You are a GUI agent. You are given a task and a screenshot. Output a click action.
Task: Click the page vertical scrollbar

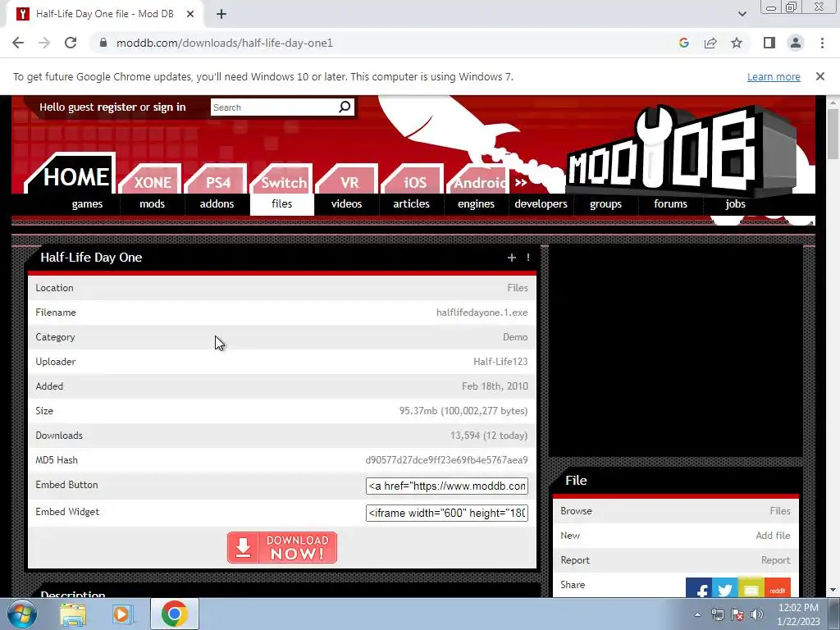tap(833, 134)
